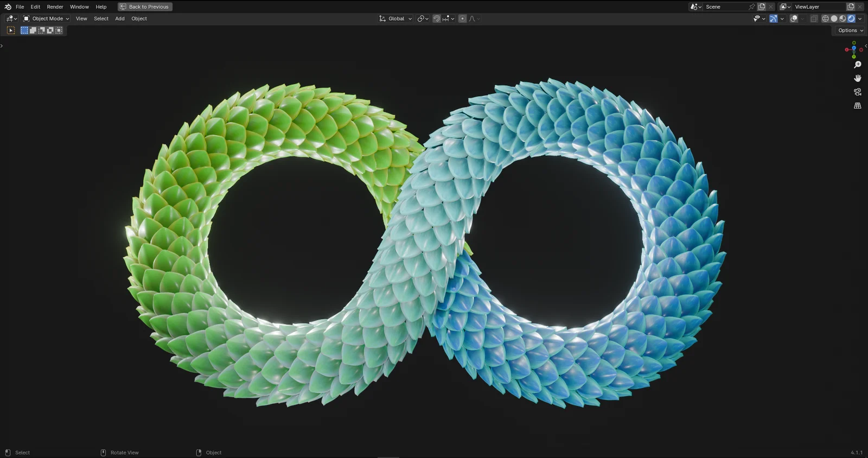Viewport: 868px width, 458px height.
Task: Open the gizmo options dropdown arrow
Action: [x=782, y=18]
